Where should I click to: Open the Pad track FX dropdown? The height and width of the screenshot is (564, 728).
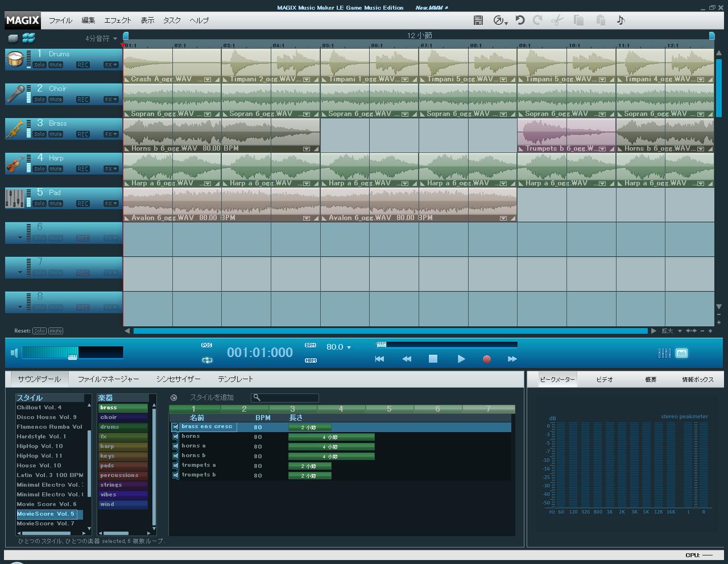[x=111, y=204]
